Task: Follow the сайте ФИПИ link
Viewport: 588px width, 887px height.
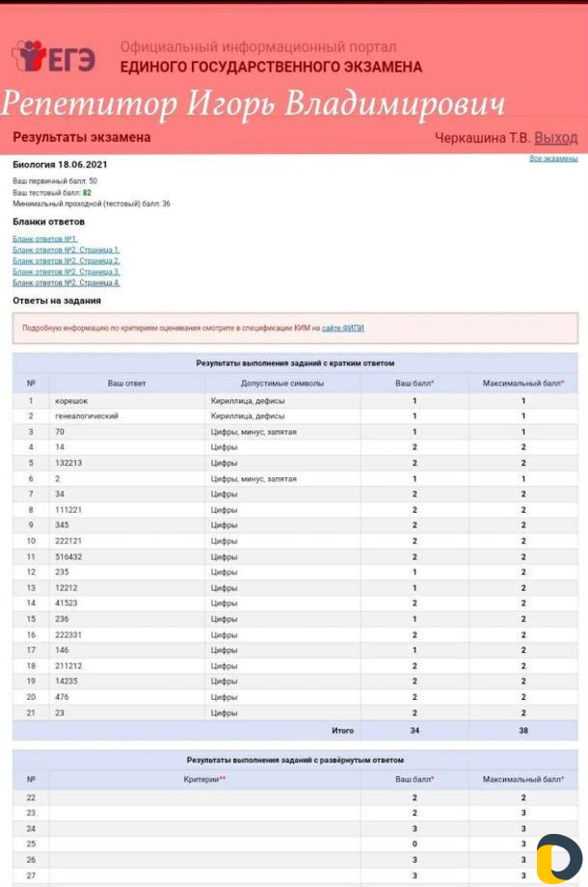Action: 342,328
